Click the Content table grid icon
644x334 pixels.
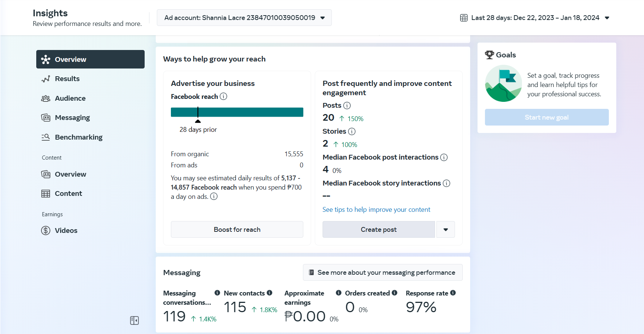pyautogui.click(x=45, y=194)
